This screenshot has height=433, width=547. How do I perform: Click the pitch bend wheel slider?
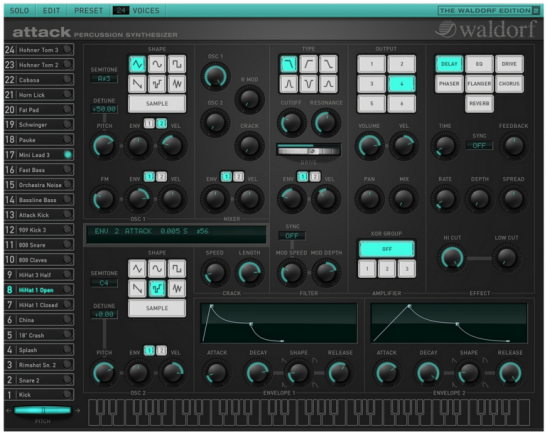click(43, 410)
